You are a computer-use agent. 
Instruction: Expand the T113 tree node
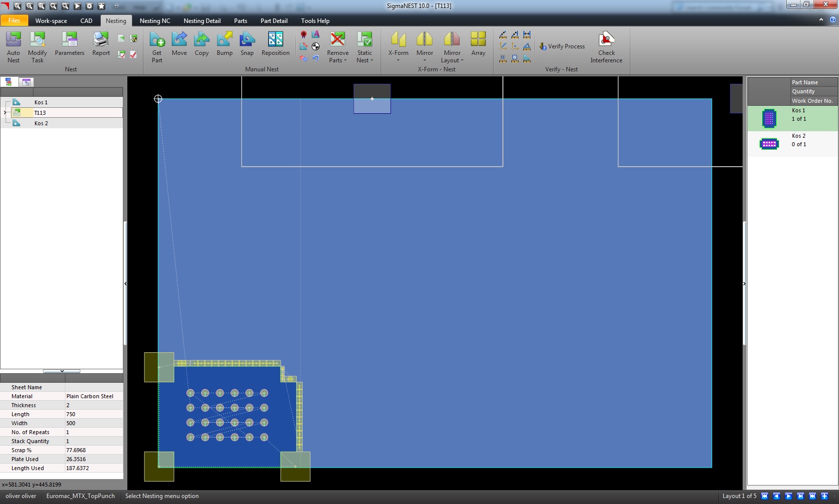(5, 113)
